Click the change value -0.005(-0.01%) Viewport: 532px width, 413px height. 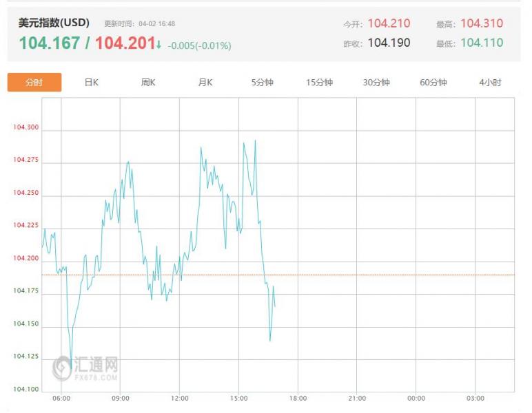point(199,46)
